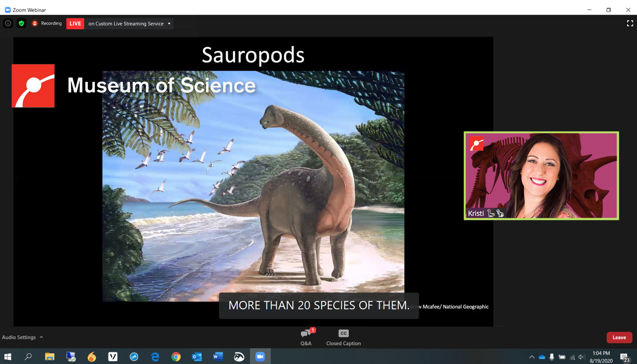637x364 pixels.
Task: Click the 'Recording' status text
Action: point(51,23)
